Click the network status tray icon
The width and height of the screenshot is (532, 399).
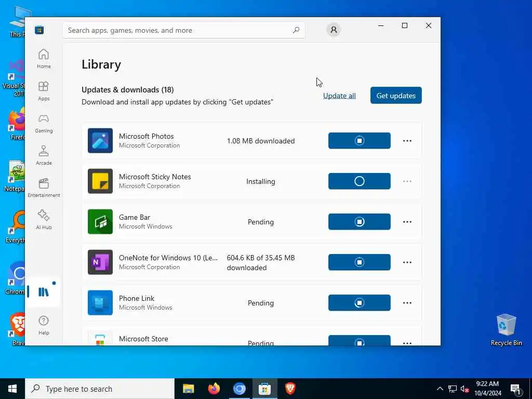[x=453, y=389]
